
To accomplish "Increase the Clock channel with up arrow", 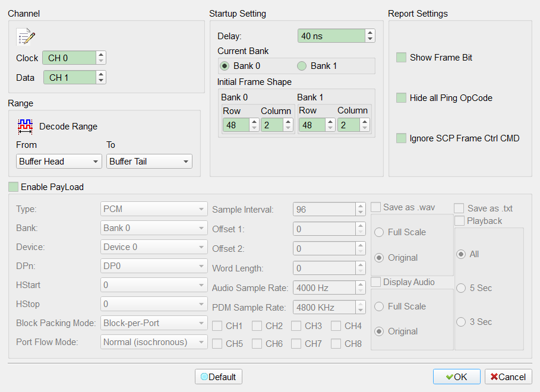I will tap(101, 55).
